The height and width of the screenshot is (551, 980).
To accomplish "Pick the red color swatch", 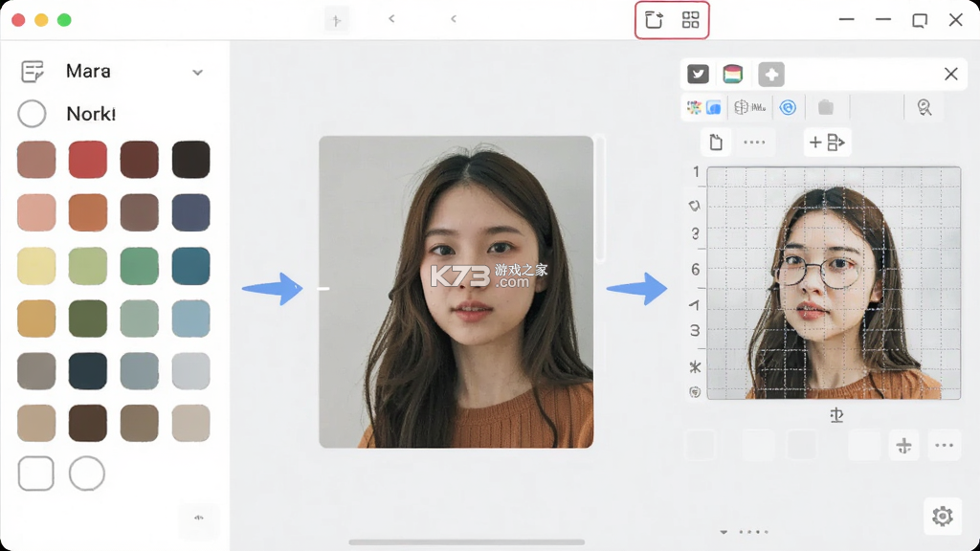I will tap(87, 160).
